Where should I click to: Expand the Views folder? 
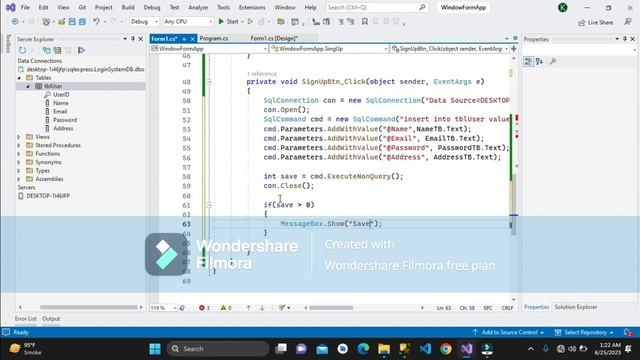click(x=19, y=137)
